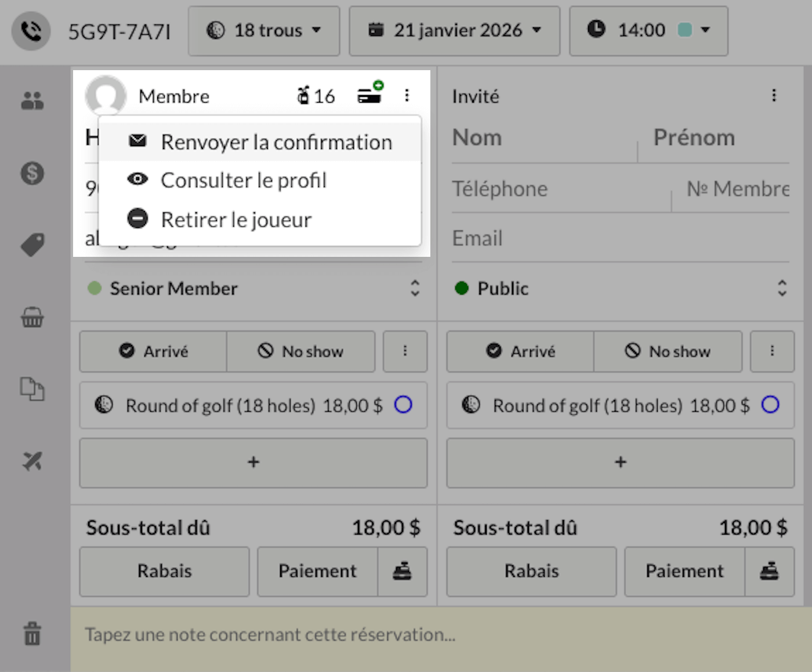Mark the member as Arrivé

[x=153, y=351]
